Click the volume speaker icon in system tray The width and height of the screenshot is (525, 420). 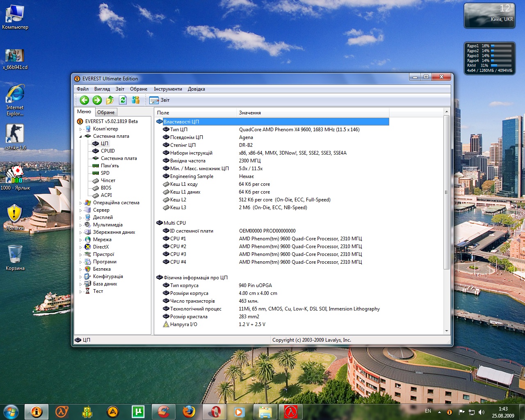[x=481, y=412]
